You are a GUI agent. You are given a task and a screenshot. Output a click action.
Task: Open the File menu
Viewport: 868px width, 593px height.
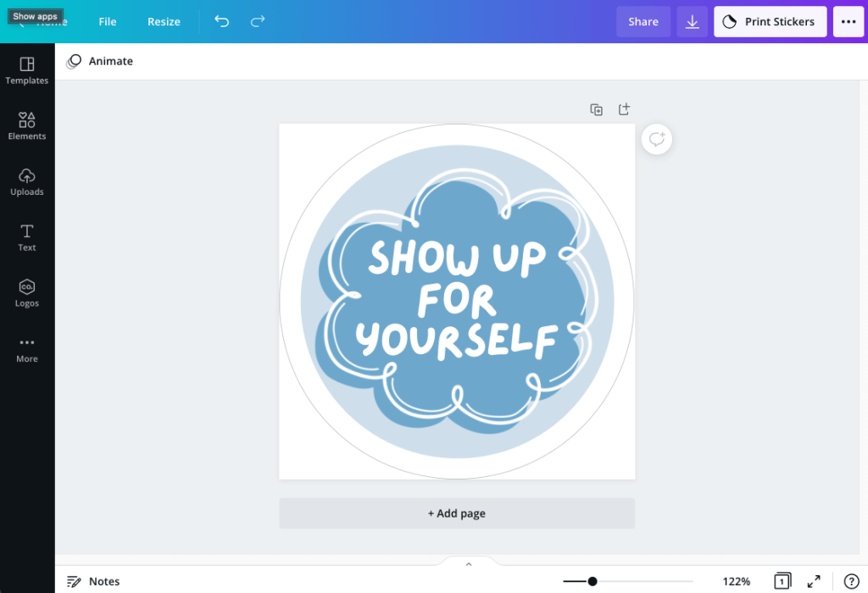pos(108,21)
